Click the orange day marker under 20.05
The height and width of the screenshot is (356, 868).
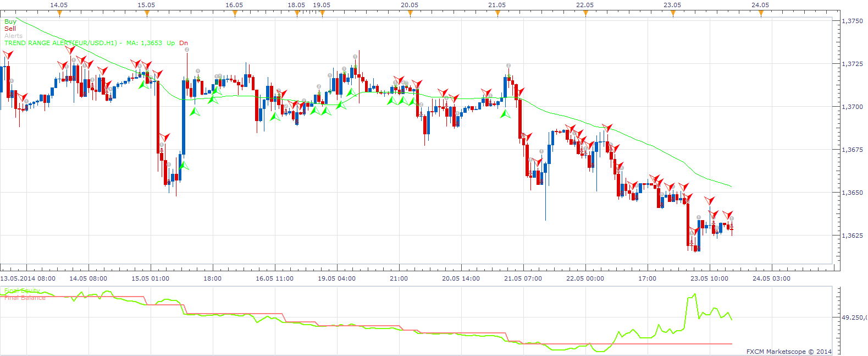click(x=410, y=14)
